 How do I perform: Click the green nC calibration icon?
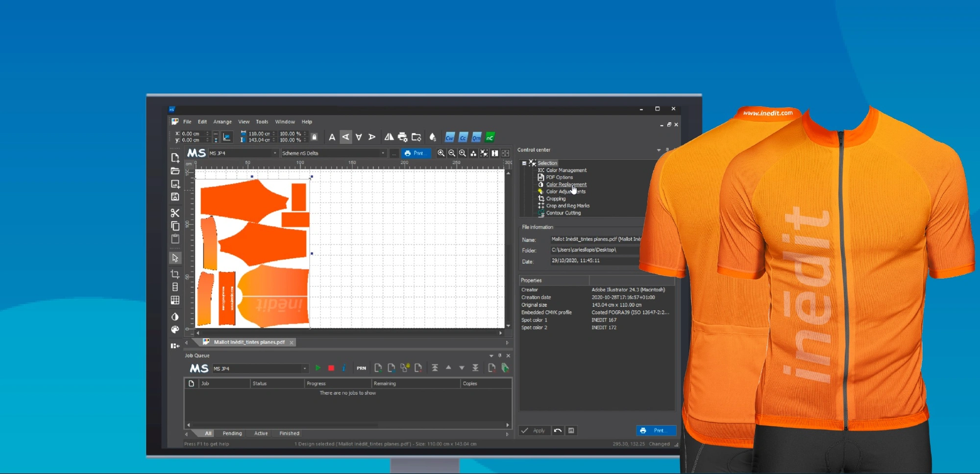click(490, 138)
